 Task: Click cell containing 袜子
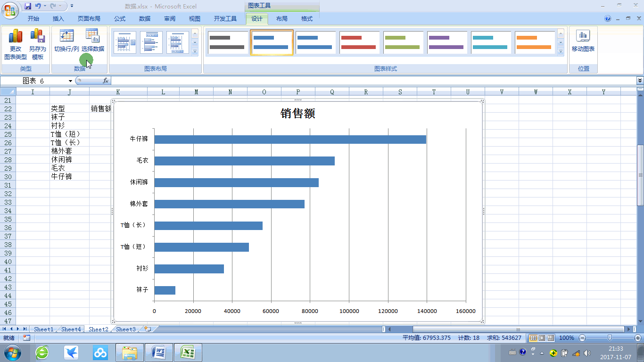[x=69, y=117]
